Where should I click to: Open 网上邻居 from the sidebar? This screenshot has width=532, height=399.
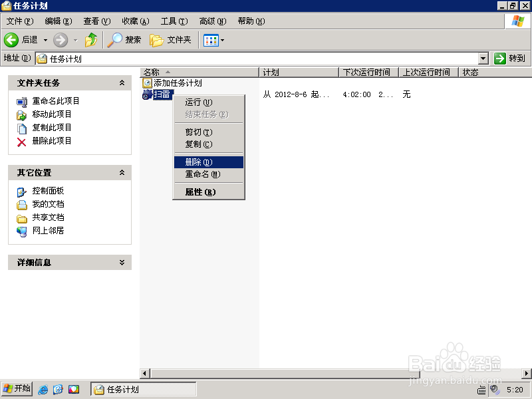coord(23,231)
